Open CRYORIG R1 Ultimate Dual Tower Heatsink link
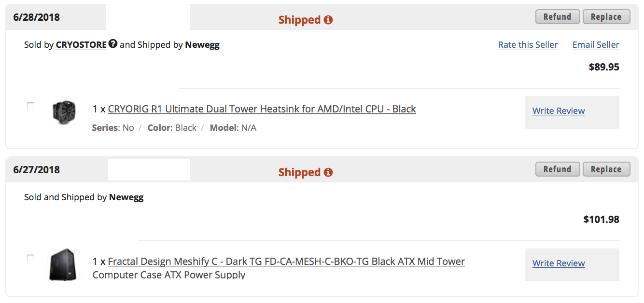 [262, 109]
